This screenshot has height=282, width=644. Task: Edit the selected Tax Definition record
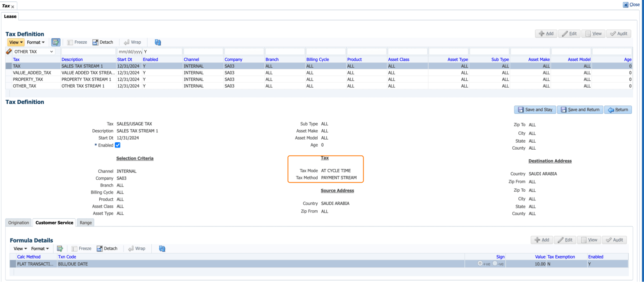pyautogui.click(x=569, y=33)
